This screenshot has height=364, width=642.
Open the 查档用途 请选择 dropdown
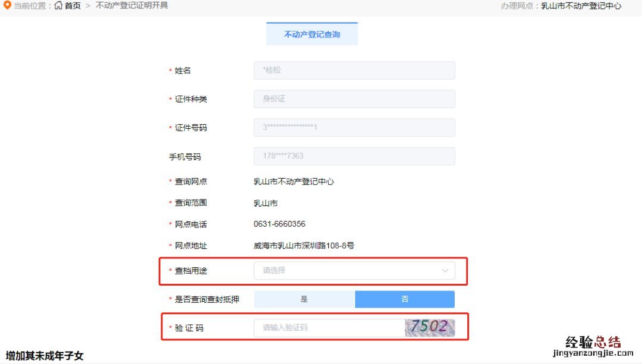click(354, 271)
